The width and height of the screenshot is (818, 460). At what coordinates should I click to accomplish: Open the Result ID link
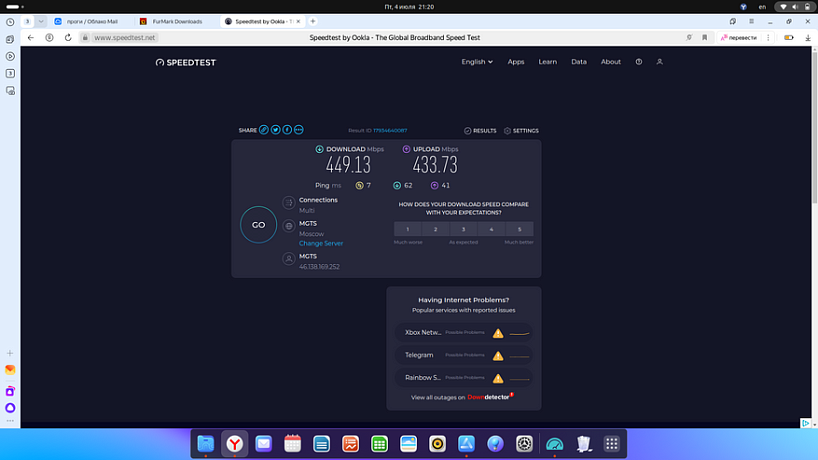(390, 131)
